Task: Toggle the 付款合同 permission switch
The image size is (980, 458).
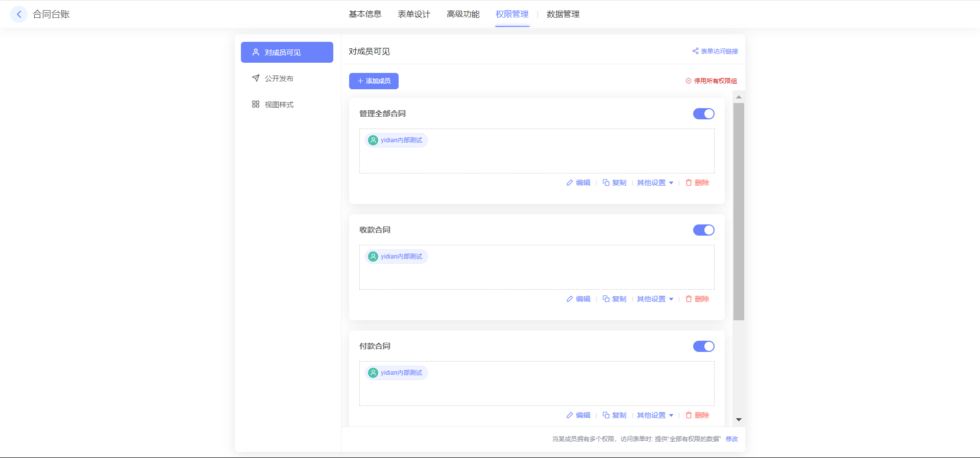Action: (703, 346)
